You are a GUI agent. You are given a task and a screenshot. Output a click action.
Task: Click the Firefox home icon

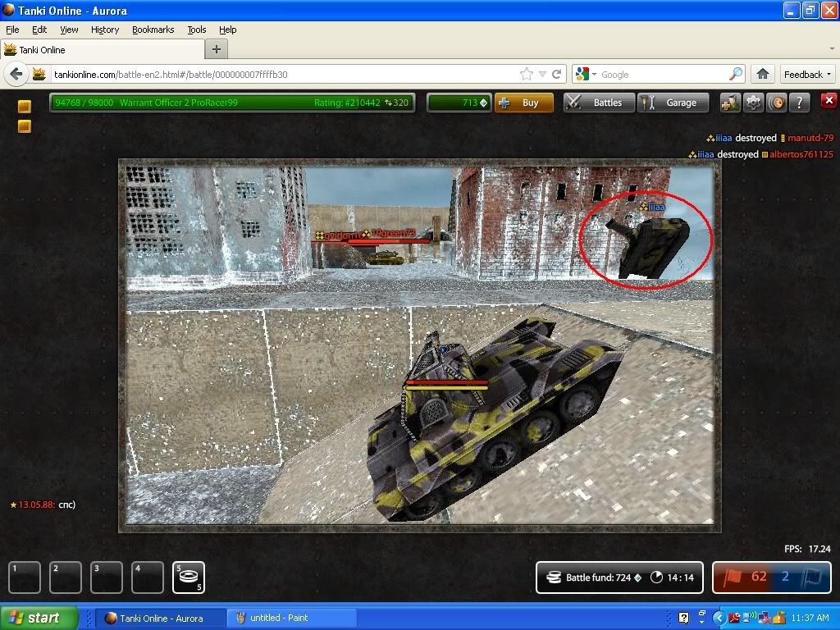click(763, 74)
